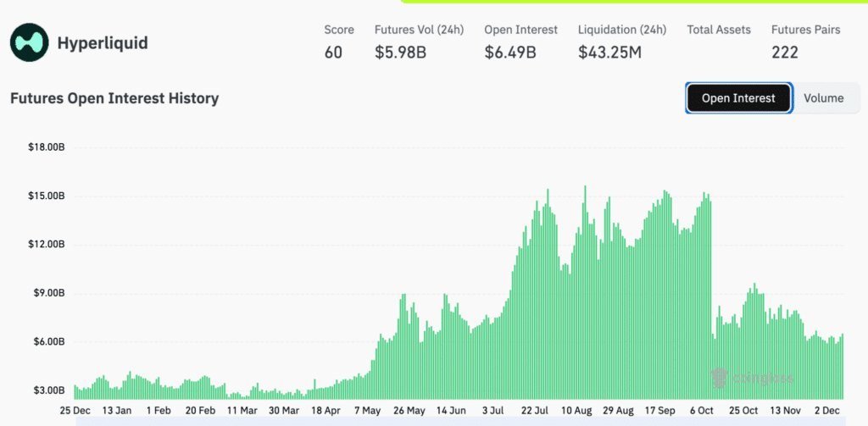Click the Score value 60
Image resolution: width=868 pixels, height=426 pixels.
333,53
